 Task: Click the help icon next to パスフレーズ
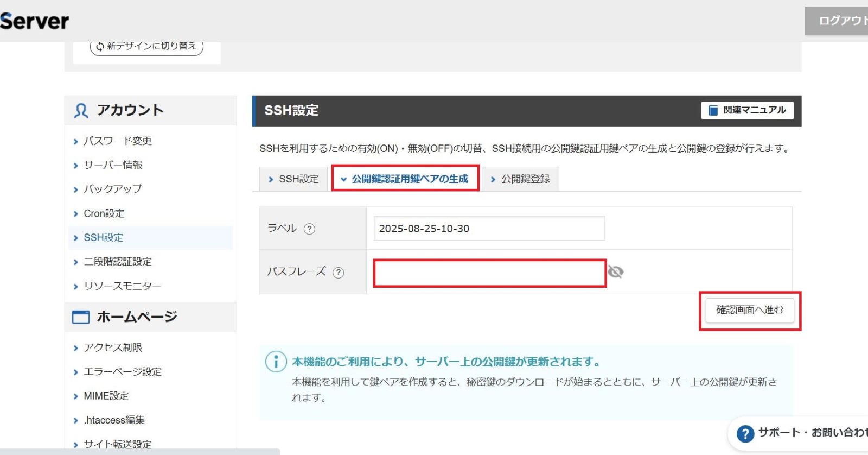[x=339, y=273]
